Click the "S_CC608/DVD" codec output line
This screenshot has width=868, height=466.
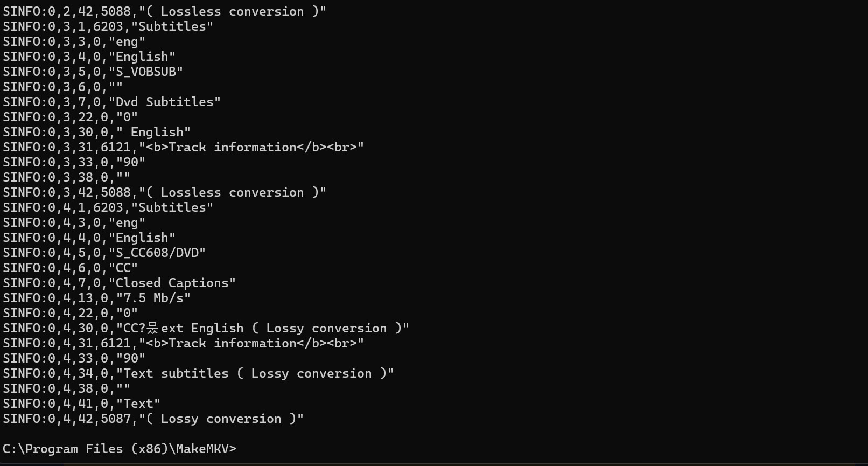tap(104, 253)
